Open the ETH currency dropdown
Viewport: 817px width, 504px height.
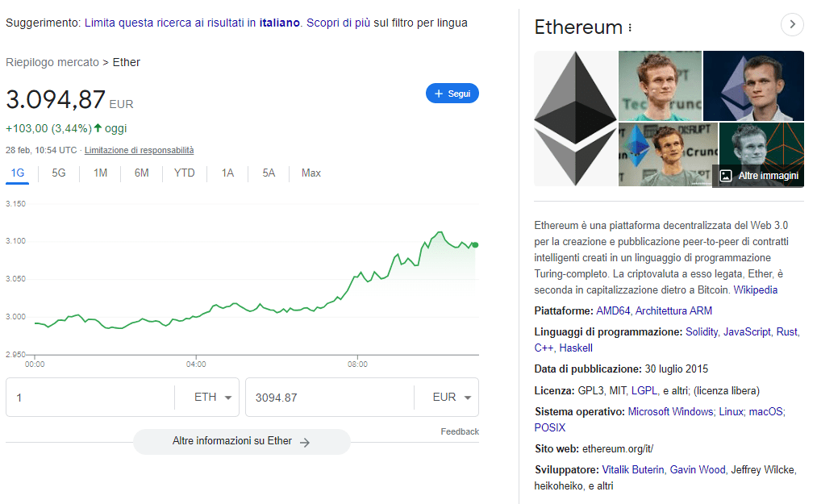pos(213,398)
